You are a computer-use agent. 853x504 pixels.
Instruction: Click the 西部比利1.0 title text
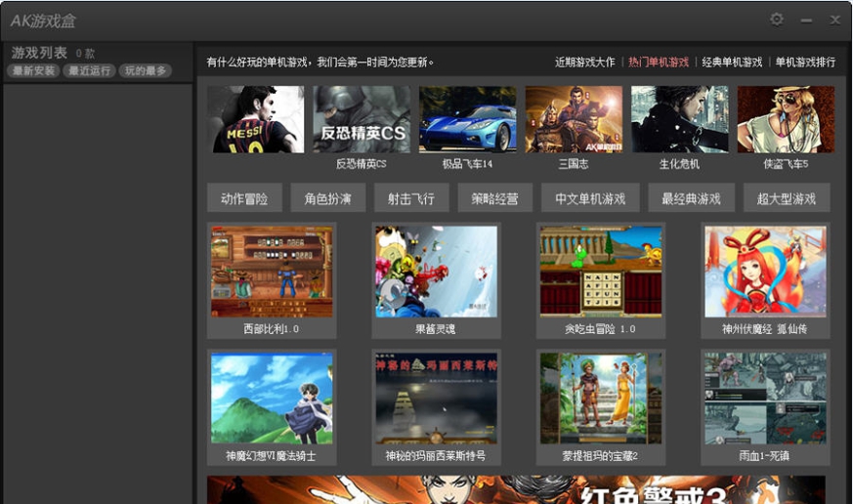pos(271,329)
